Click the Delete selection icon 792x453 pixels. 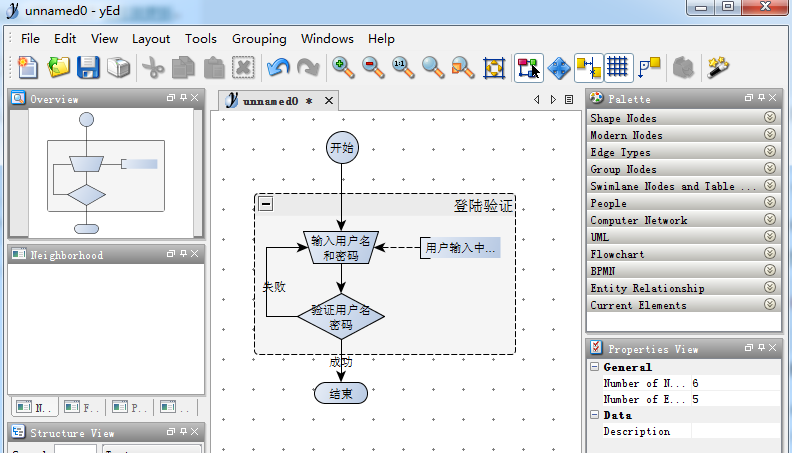coord(243,68)
